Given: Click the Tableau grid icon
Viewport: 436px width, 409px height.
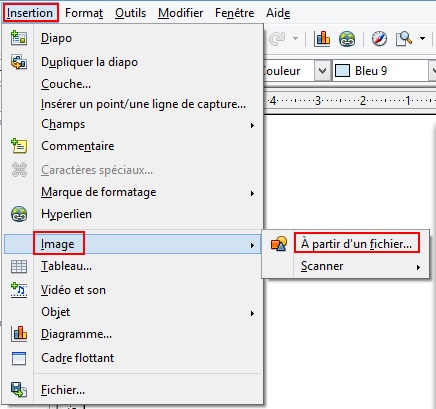Looking at the screenshot, I should coord(19,267).
